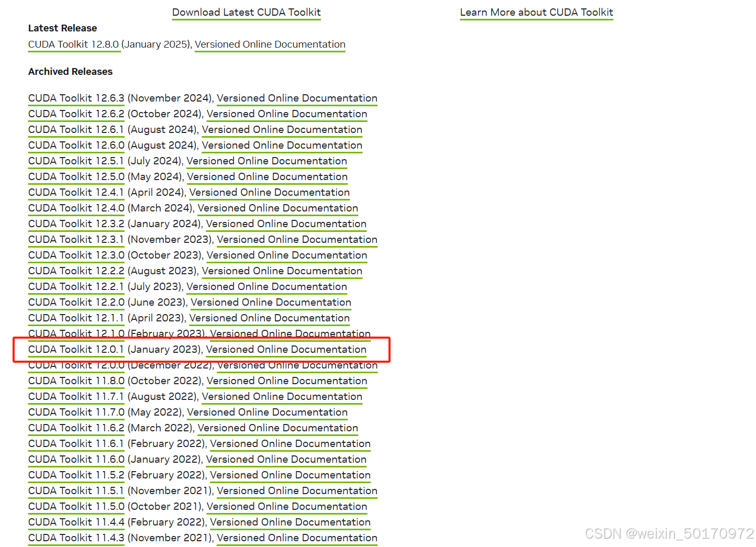View Versioned Online Documentation for 11.5.1
The image size is (756, 547).
click(x=297, y=490)
